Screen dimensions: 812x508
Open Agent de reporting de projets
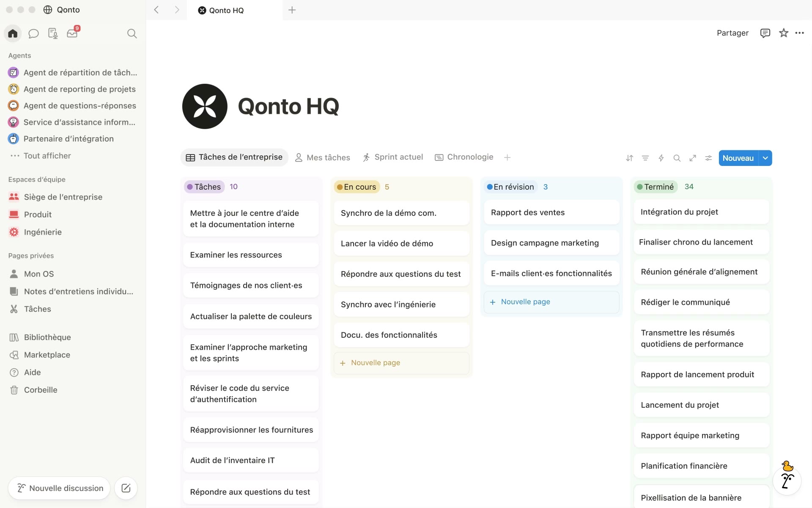pyautogui.click(x=73, y=89)
